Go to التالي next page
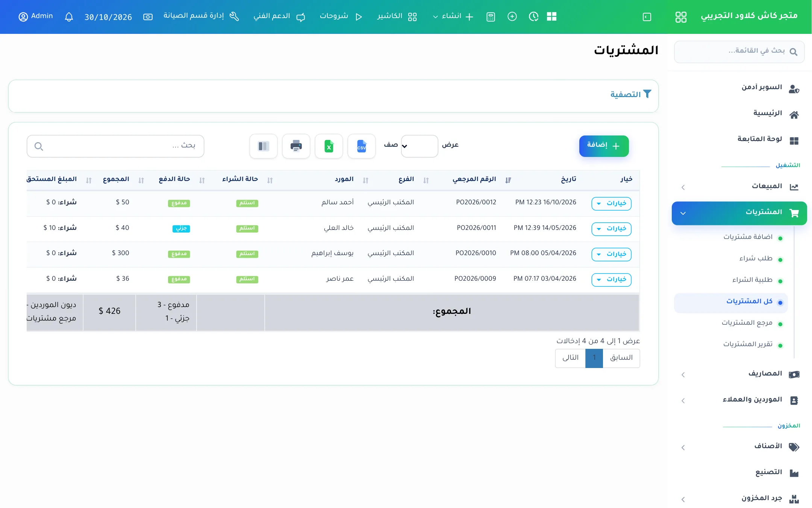Image resolution: width=812 pixels, height=508 pixels. [x=570, y=358]
